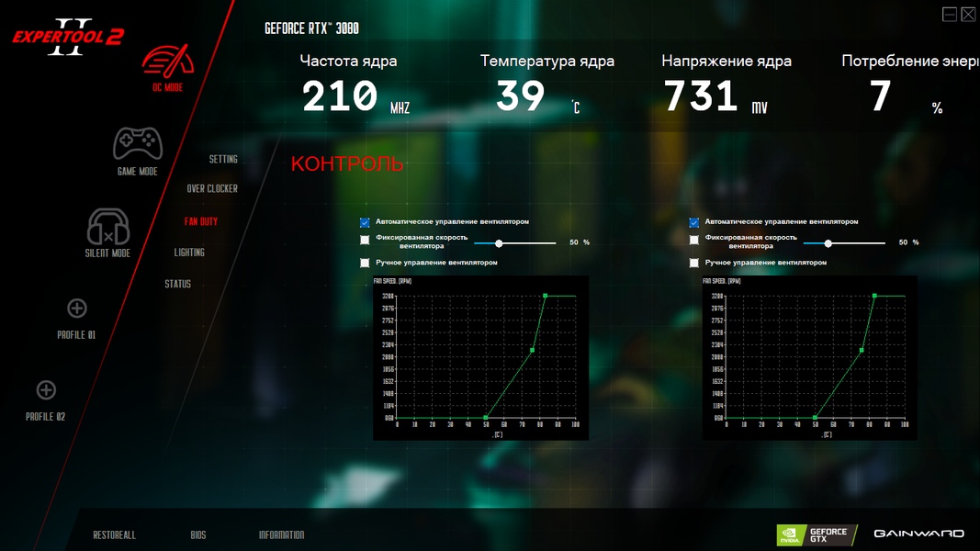This screenshot has height=551, width=980.
Task: Select the Silent Mode headphones icon
Action: click(108, 226)
